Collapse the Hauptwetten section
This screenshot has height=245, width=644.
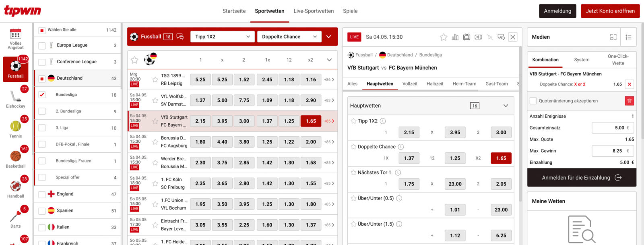(x=506, y=106)
